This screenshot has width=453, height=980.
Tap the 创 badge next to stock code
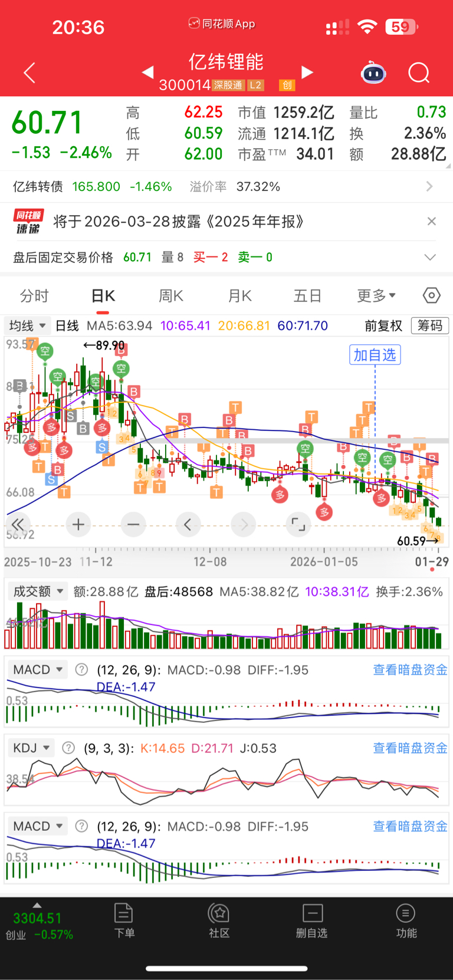(287, 85)
